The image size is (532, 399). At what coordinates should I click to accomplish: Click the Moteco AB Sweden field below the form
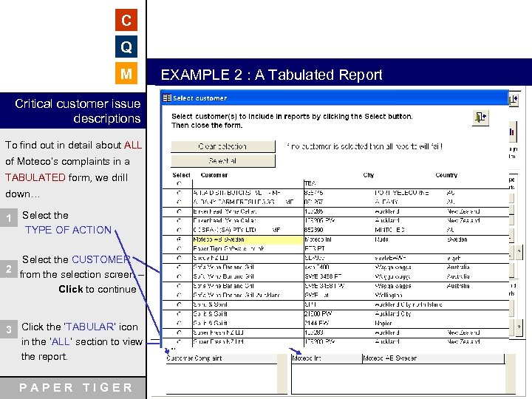(433, 358)
